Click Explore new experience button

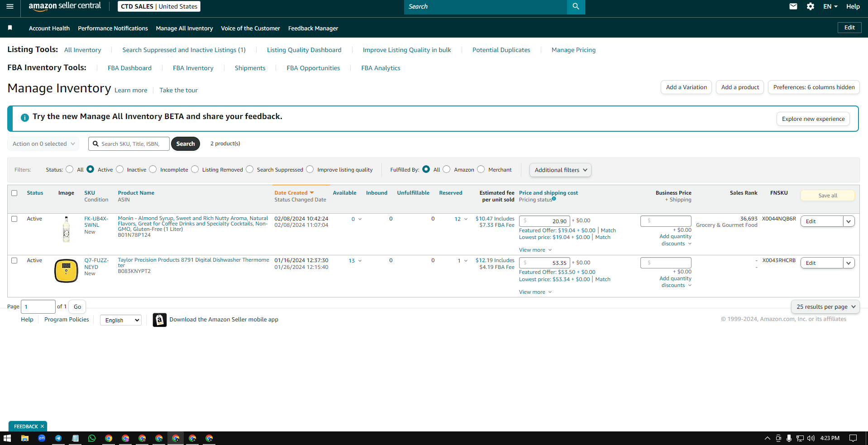[x=813, y=119]
